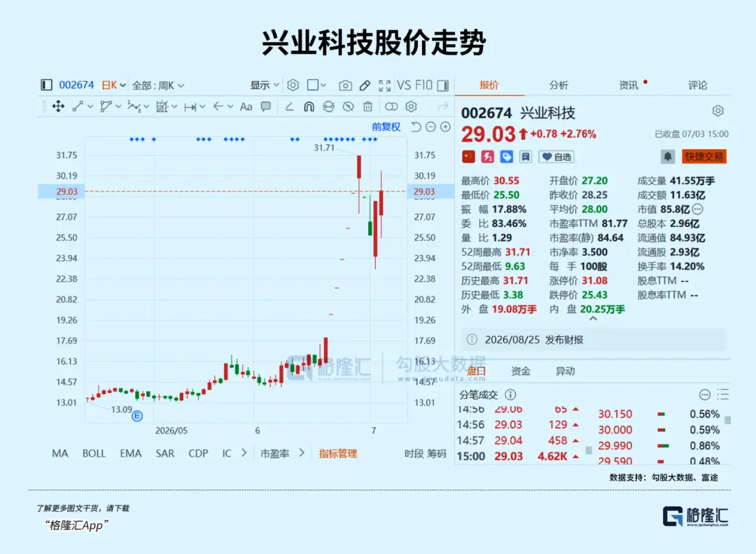Open chart settings gear in top toolbar
Viewport: 756px width, 554px height.
[293, 85]
